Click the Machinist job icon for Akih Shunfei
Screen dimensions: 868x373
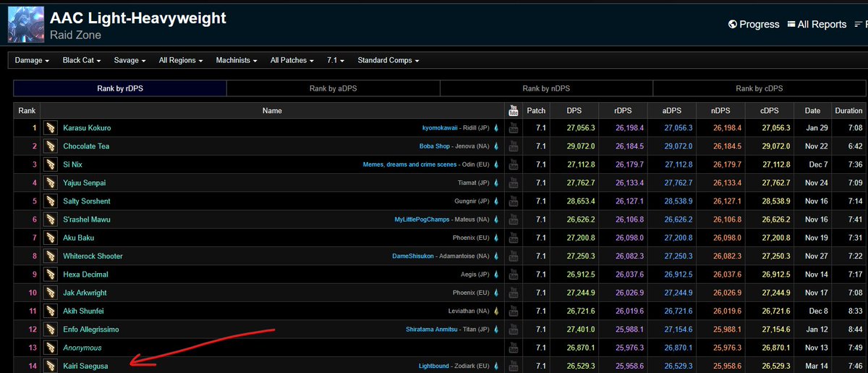click(x=51, y=311)
